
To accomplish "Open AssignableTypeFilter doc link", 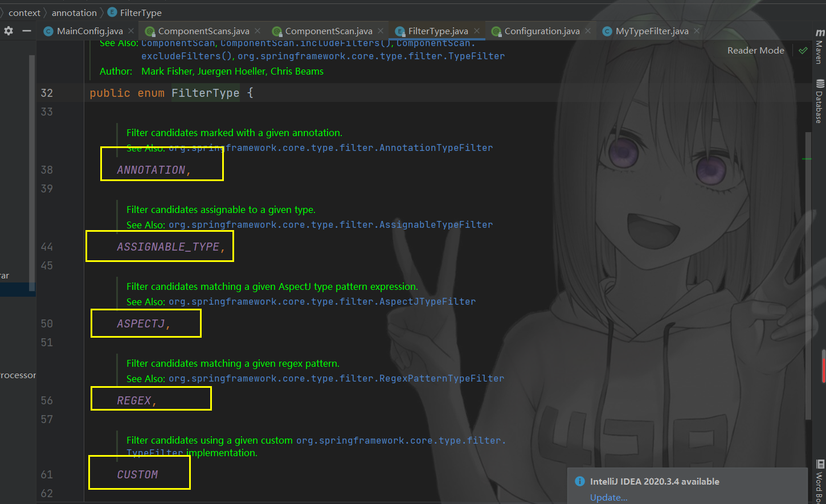I will 331,224.
